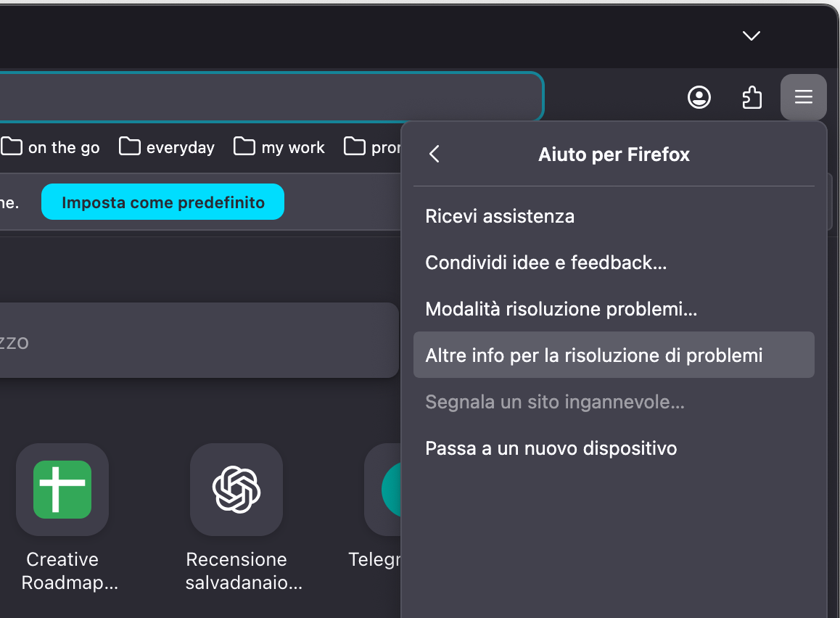Click the Creative Roadmap… label text
The height and width of the screenshot is (618, 840).
(x=70, y=571)
